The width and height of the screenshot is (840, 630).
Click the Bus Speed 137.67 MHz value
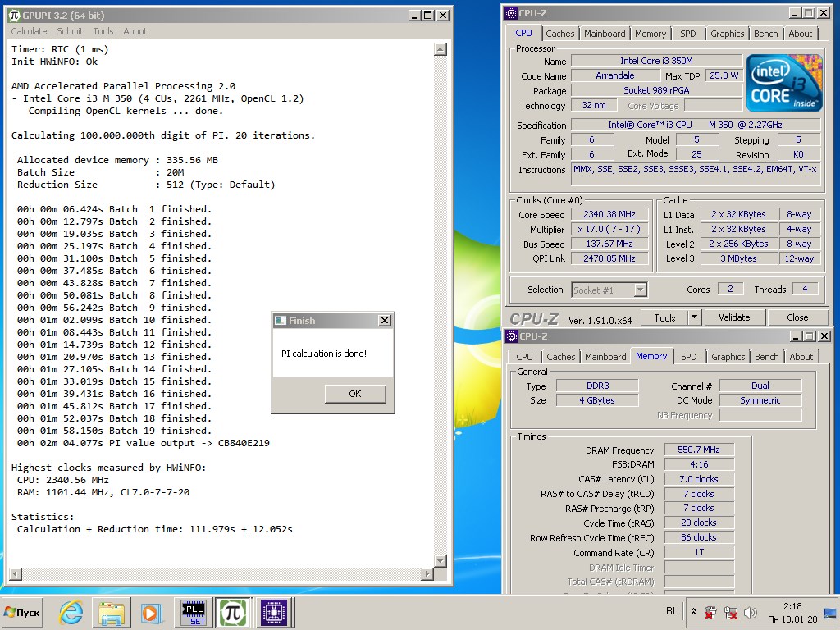pos(609,244)
